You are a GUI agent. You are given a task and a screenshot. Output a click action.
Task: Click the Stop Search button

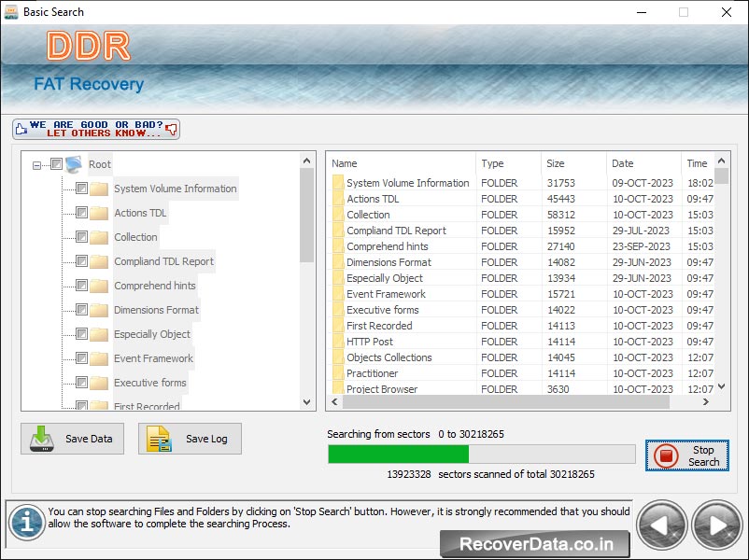coord(686,456)
